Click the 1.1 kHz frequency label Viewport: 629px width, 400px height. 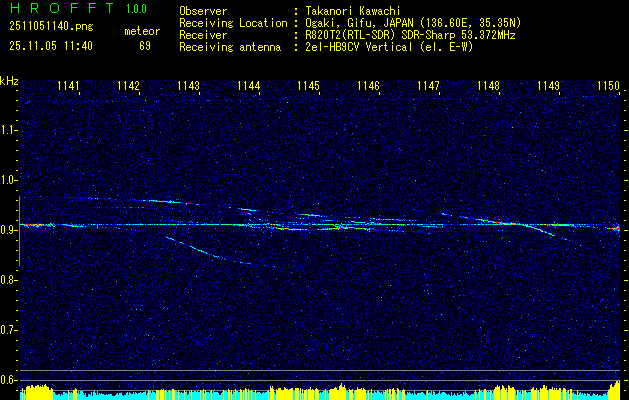(x=8, y=130)
